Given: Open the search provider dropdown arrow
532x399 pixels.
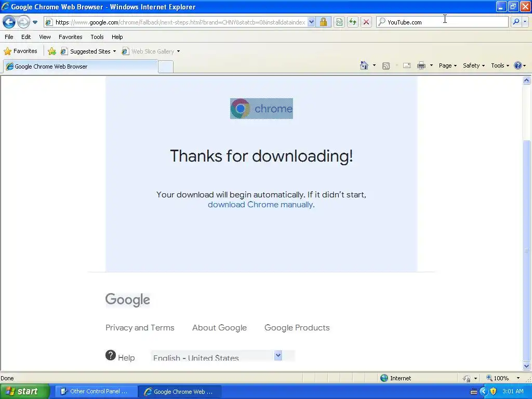Looking at the screenshot, I should (x=525, y=22).
